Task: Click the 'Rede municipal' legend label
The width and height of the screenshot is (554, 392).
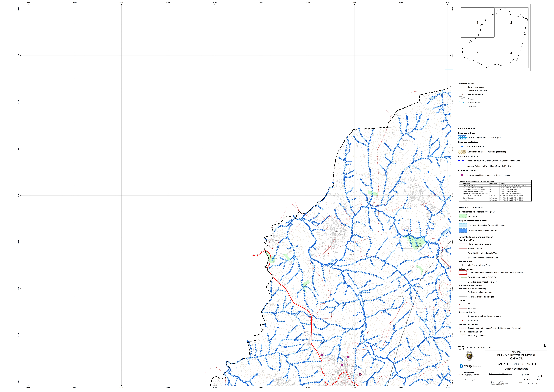Action: click(x=475, y=249)
